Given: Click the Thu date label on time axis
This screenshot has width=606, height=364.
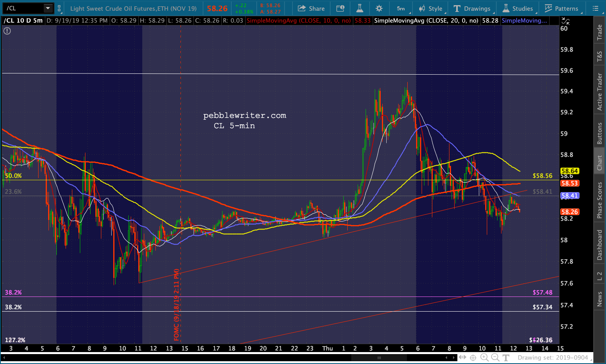Looking at the screenshot, I should tap(327, 349).
